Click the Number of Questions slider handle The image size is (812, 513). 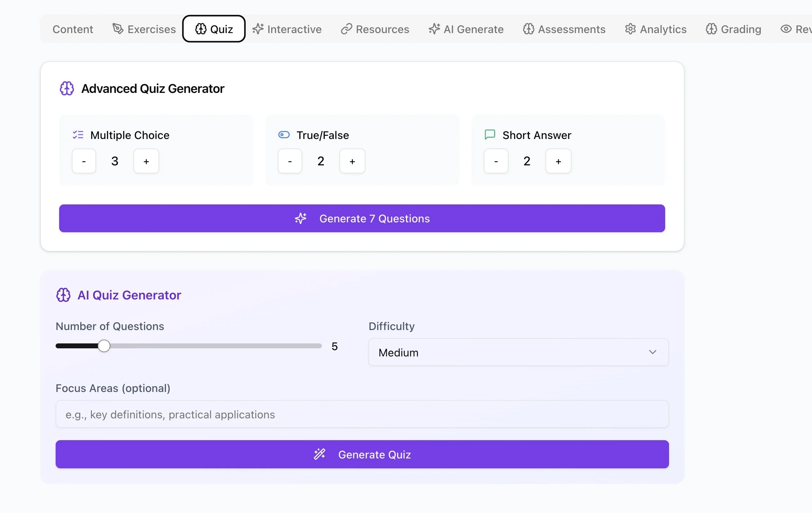coord(104,346)
